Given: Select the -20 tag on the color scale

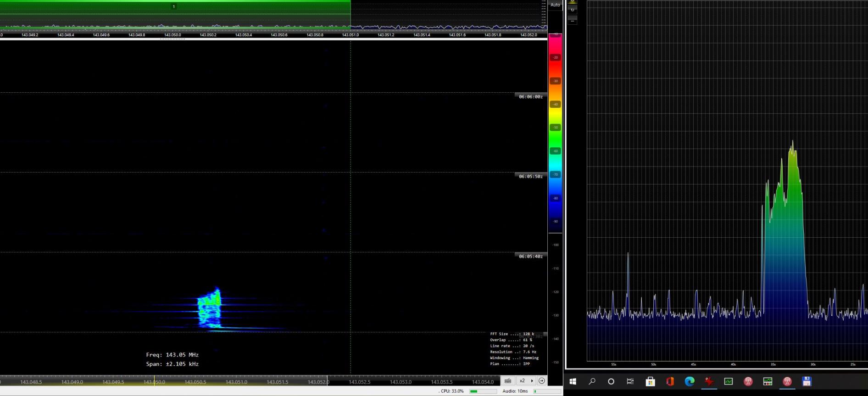Looking at the screenshot, I should (x=556, y=57).
